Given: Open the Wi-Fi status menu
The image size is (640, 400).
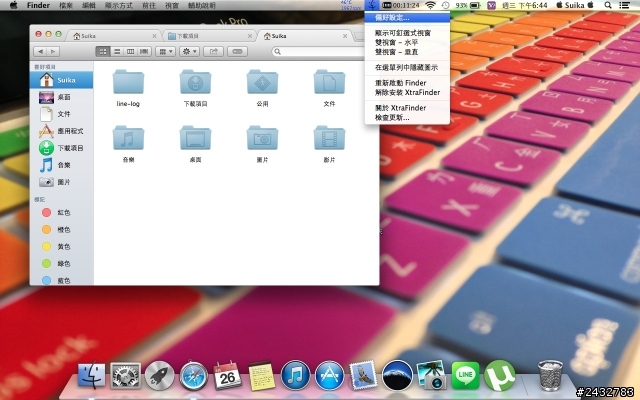Looking at the screenshot, I should [x=430, y=5].
